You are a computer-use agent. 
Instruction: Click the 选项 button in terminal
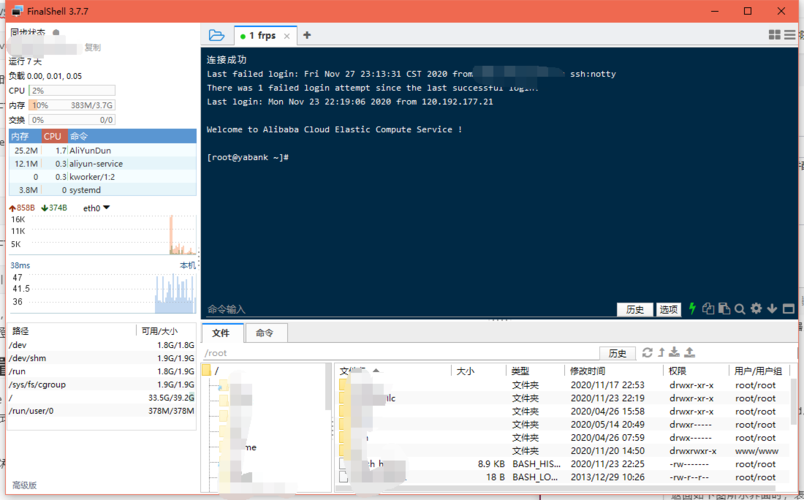(668, 309)
